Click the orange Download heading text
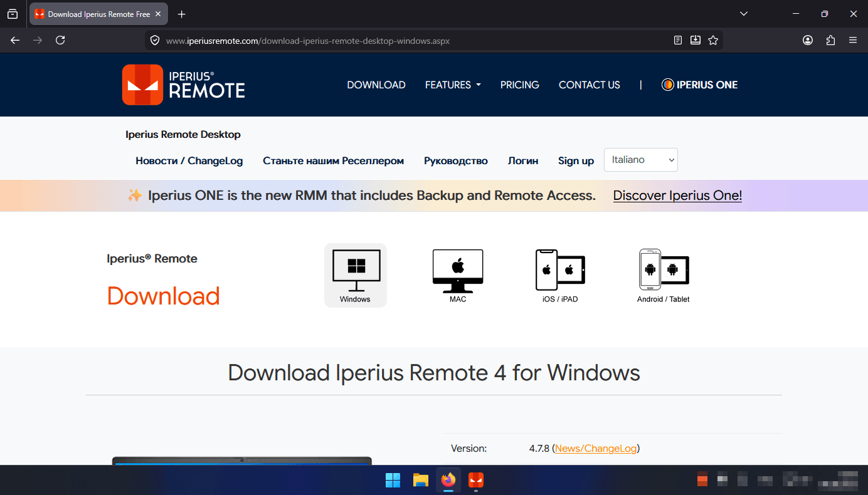Screen dimensions: 868x495 (164, 296)
